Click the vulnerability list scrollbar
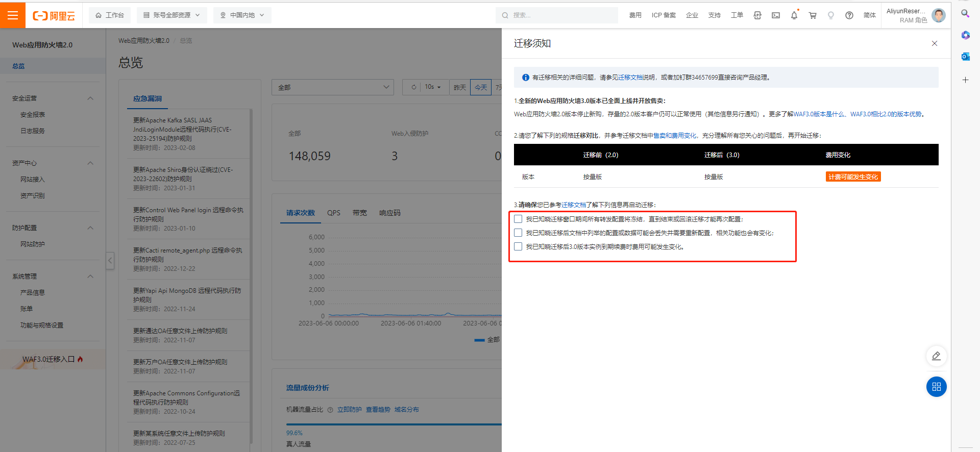 pos(251,275)
